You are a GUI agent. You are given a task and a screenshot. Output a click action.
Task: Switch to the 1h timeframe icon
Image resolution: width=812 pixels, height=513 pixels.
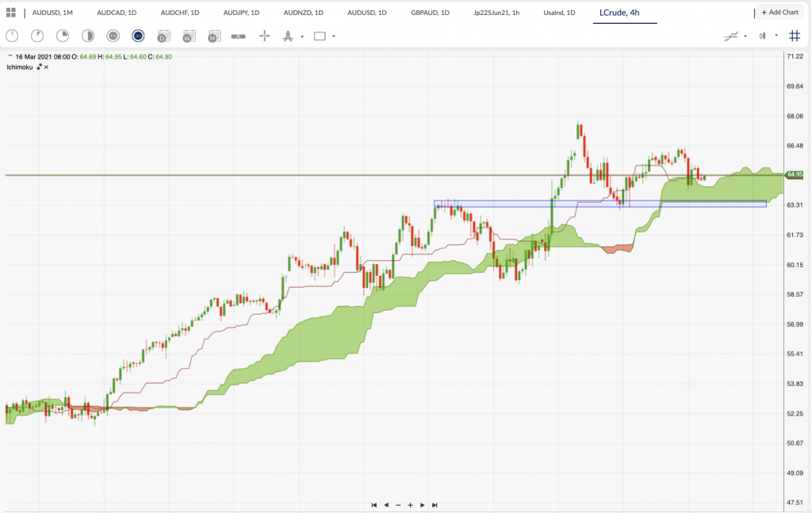pyautogui.click(x=113, y=36)
